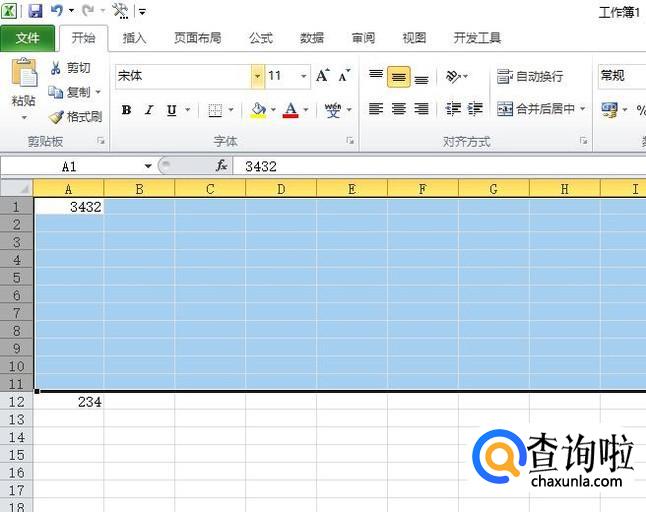
Task: Switch to the 视图 View tab
Action: point(414,38)
